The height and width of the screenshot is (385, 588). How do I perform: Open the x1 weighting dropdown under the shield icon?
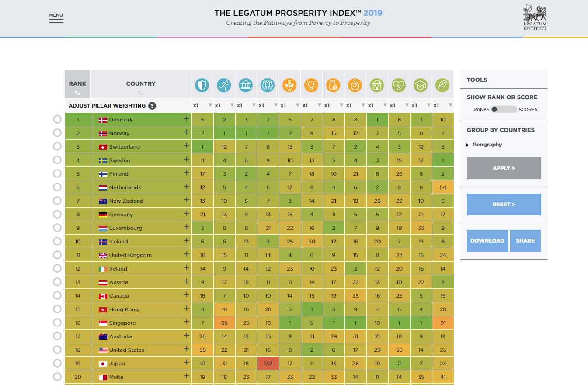(x=202, y=105)
